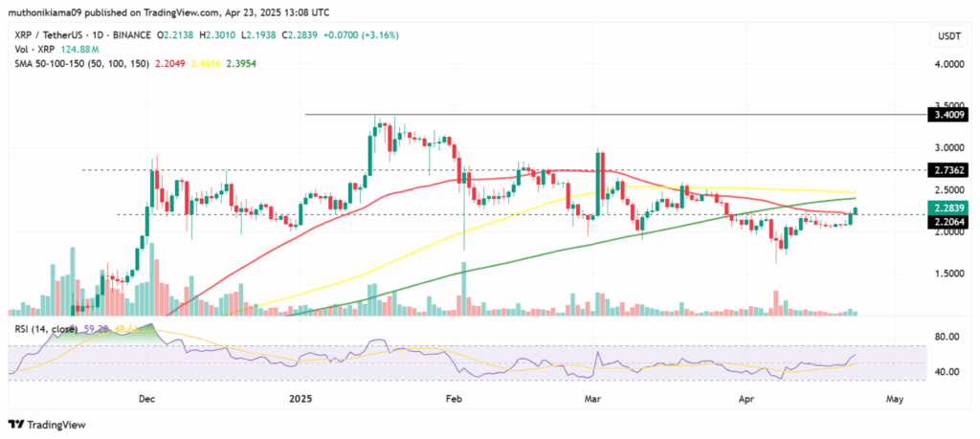Click the 80.00 level on RSI scale
This screenshot has height=439, width=980.
(947, 337)
